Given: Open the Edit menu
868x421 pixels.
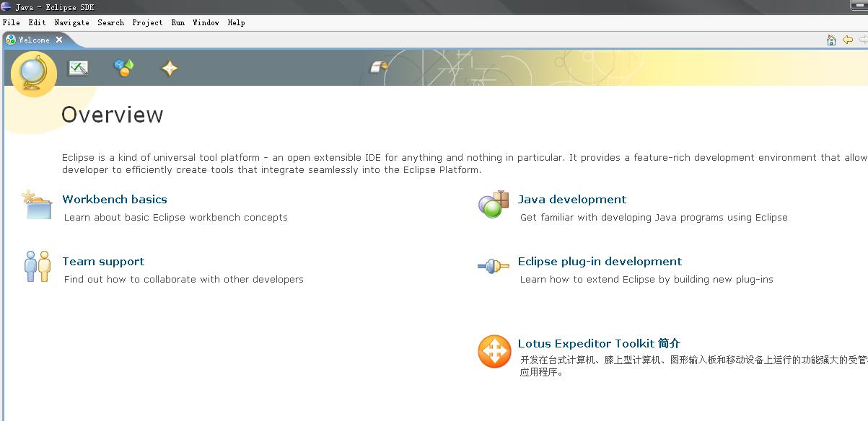Looking at the screenshot, I should (x=37, y=22).
